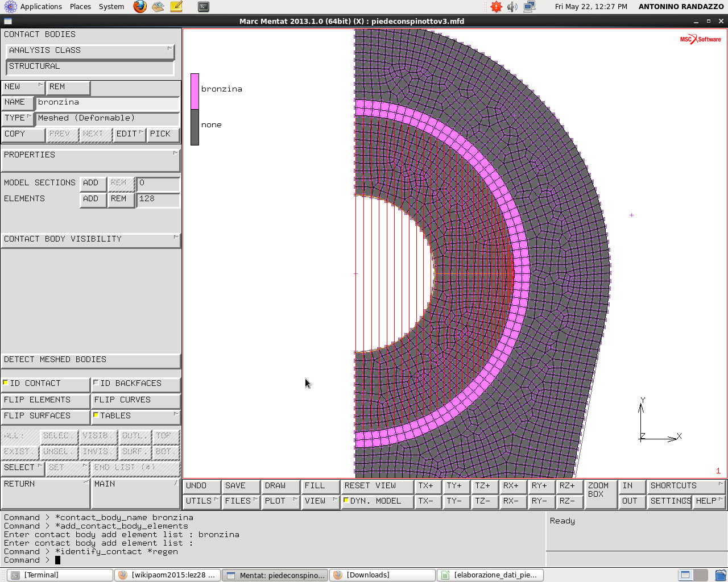Click the FILL button

(320, 486)
